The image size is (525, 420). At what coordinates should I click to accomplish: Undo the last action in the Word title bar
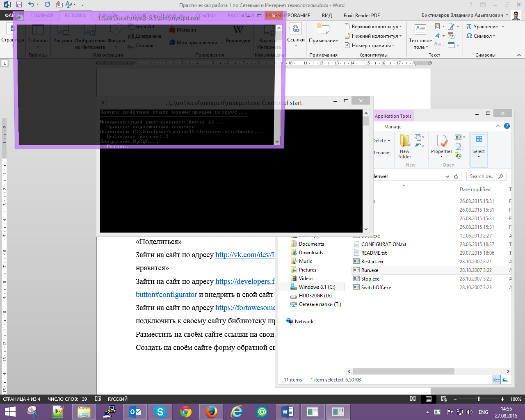[x=31, y=5]
